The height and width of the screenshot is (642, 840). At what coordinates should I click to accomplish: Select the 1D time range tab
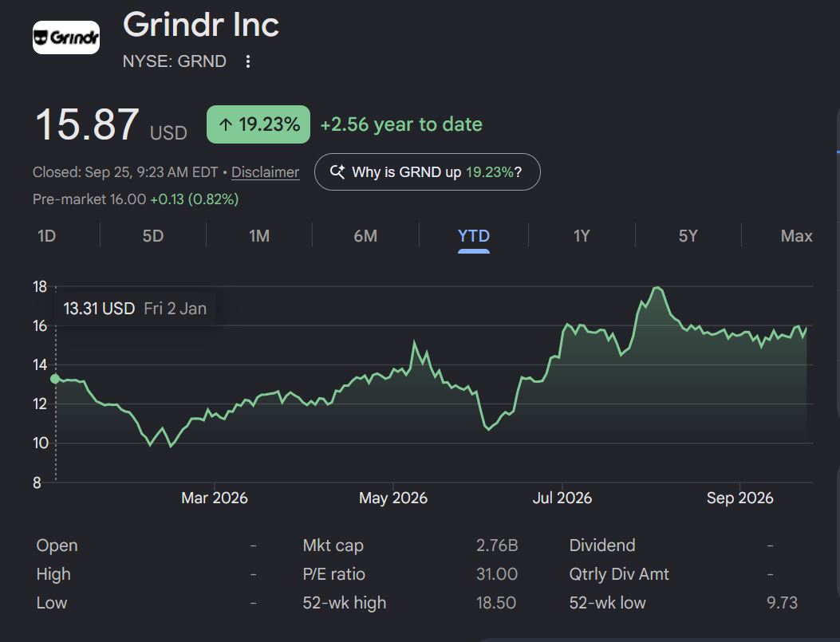click(46, 235)
